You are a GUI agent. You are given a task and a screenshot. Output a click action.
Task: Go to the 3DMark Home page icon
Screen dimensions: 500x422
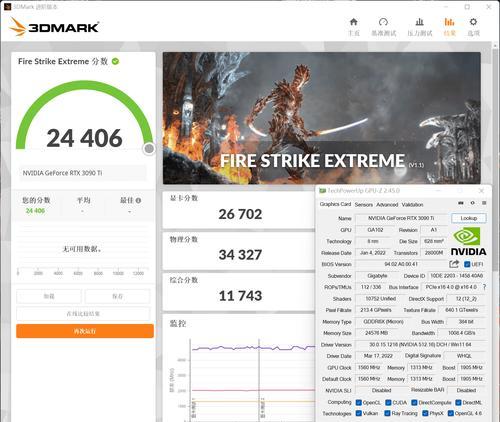pos(353,22)
